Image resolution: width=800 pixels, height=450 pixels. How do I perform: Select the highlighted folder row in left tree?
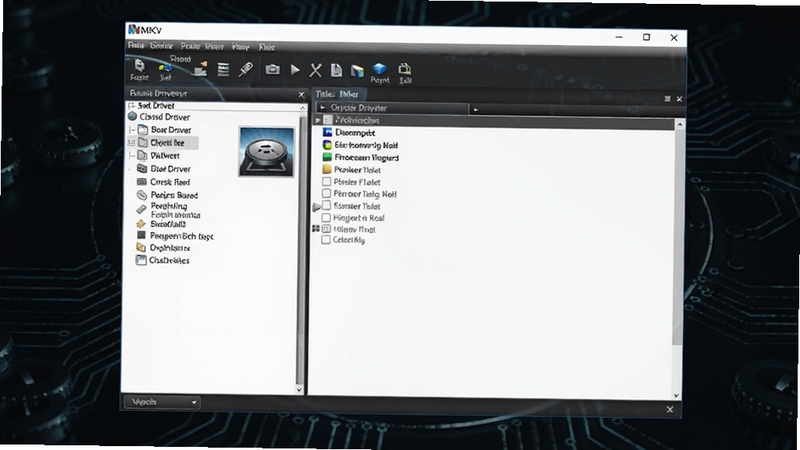163,143
